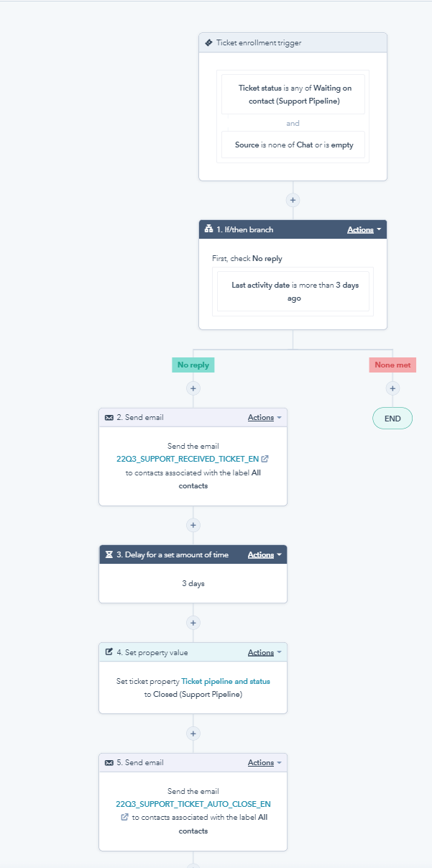The width and height of the screenshot is (432, 868).
Task: Click the plus between delay and set property steps
Action: pos(193,622)
